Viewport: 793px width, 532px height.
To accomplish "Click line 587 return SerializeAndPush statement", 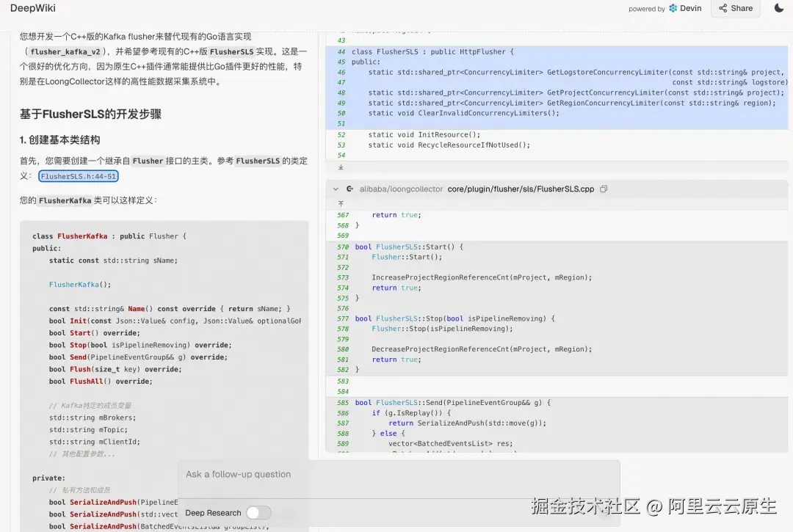I will pyautogui.click(x=467, y=423).
